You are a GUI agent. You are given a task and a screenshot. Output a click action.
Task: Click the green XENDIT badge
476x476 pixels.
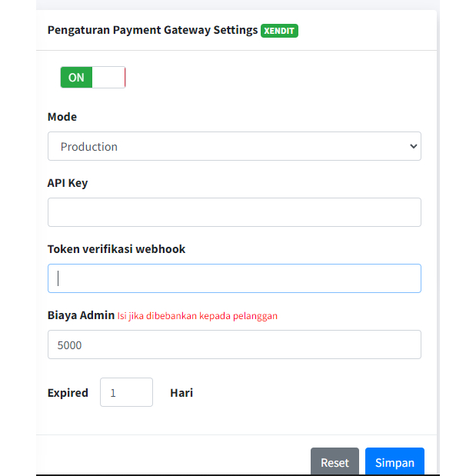279,31
